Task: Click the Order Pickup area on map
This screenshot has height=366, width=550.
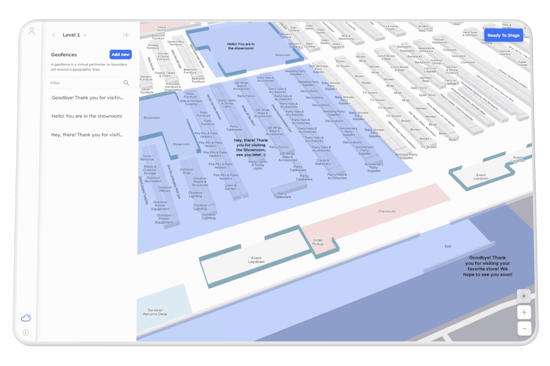Action: click(318, 242)
